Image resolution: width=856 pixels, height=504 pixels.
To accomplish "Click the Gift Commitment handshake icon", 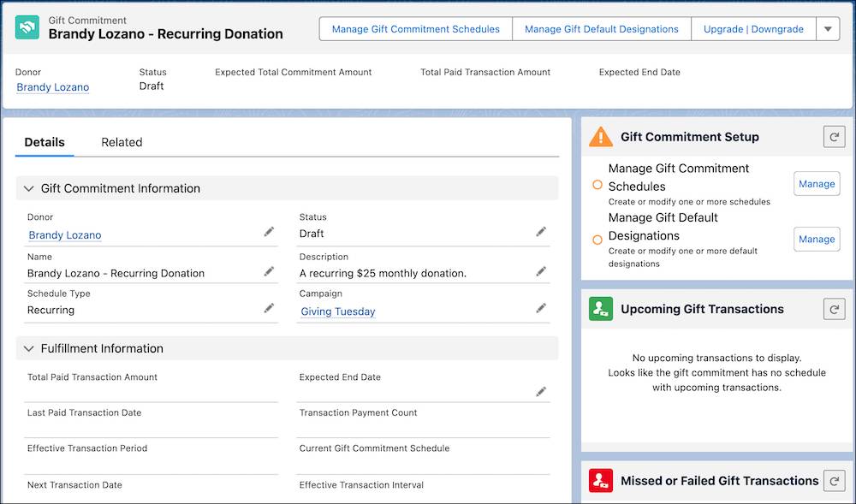I will (27, 28).
